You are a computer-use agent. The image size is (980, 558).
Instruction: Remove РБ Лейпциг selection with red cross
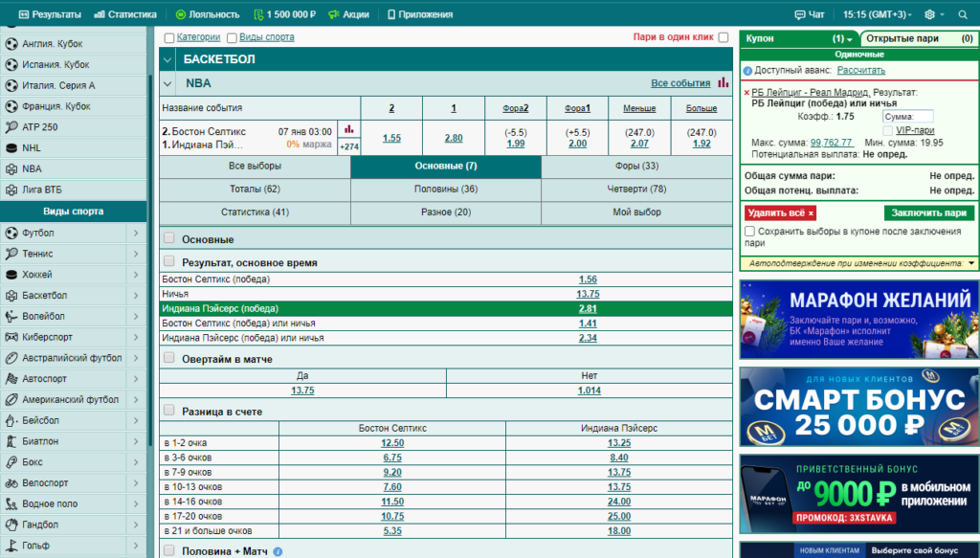tap(746, 93)
